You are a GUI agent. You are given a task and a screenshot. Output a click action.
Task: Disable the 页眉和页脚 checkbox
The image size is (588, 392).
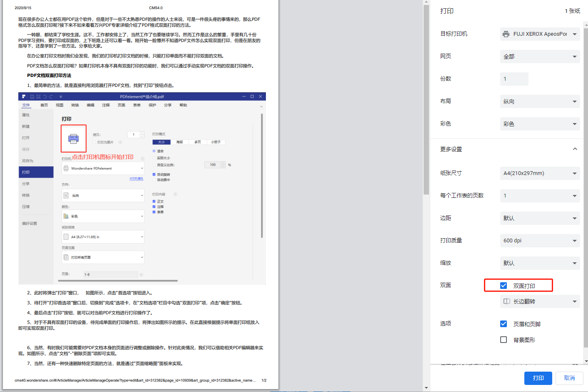point(504,324)
